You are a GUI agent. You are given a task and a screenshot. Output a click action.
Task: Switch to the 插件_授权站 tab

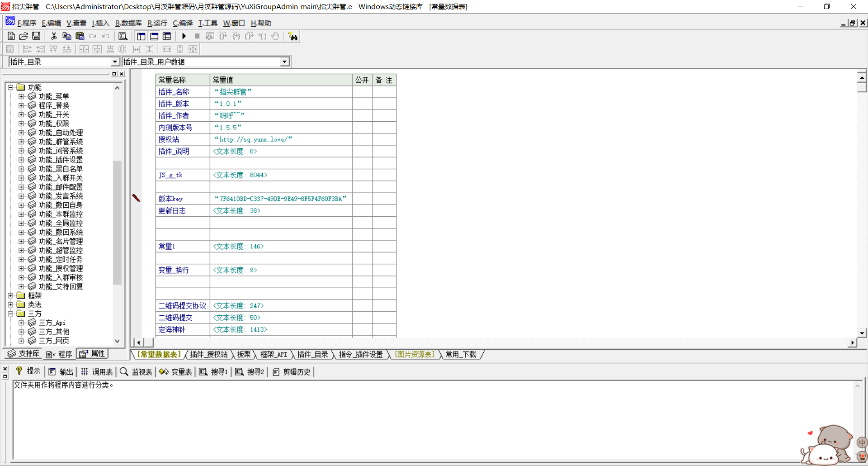[x=208, y=354]
